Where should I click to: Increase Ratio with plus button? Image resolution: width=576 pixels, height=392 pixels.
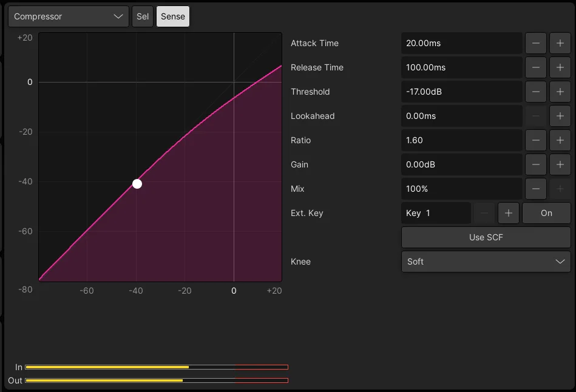coord(560,140)
